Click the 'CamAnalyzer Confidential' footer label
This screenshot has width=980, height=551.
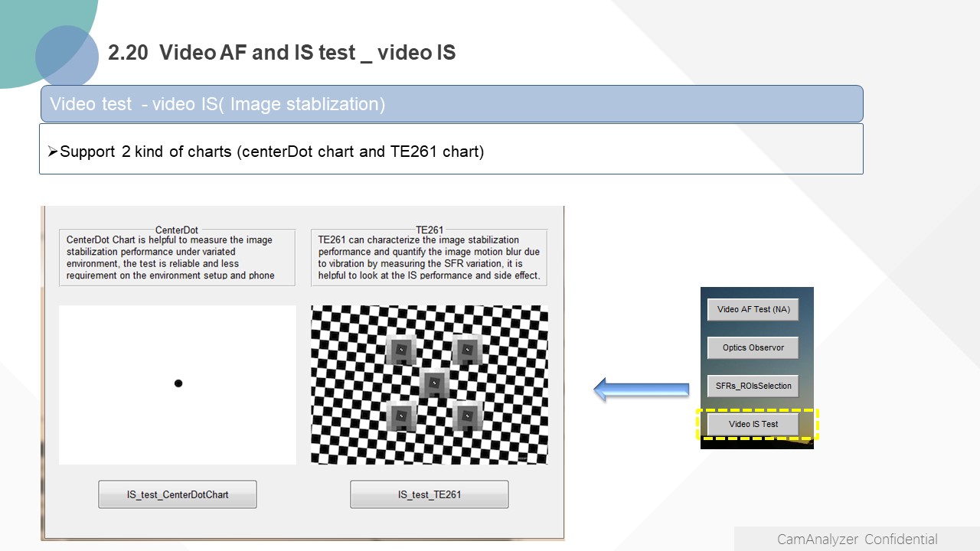click(857, 539)
